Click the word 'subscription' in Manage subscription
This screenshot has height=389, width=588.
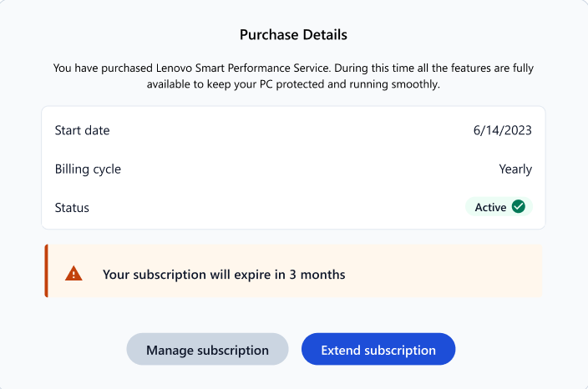[x=233, y=351]
